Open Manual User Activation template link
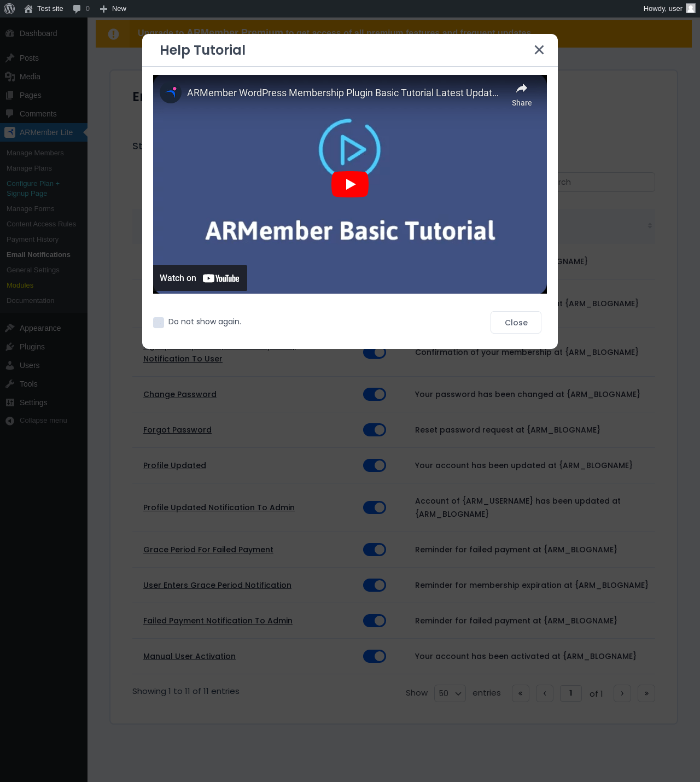The height and width of the screenshot is (782, 700). click(x=189, y=656)
